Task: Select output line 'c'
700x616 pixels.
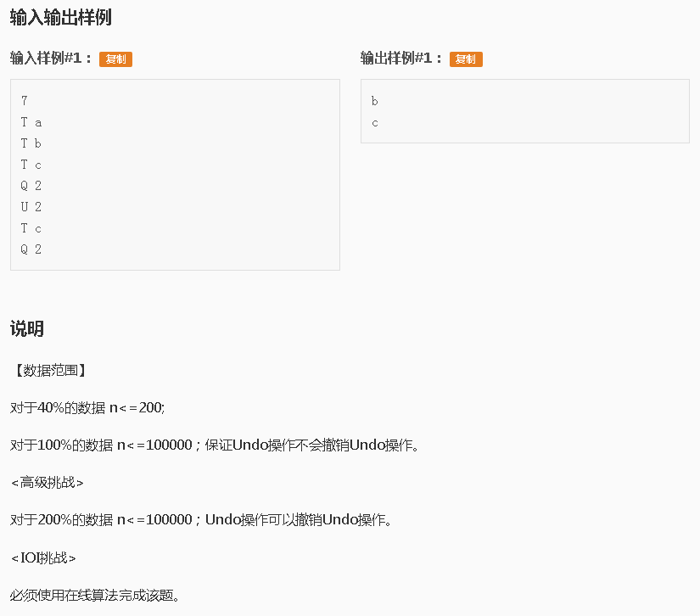Action: pos(375,123)
